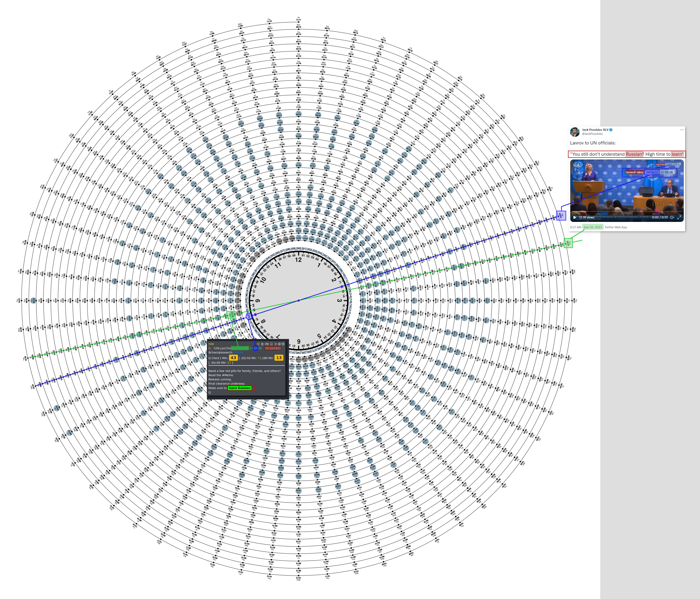Click the 12.1K views label on the video
This screenshot has height=599, width=700.
(x=587, y=217)
